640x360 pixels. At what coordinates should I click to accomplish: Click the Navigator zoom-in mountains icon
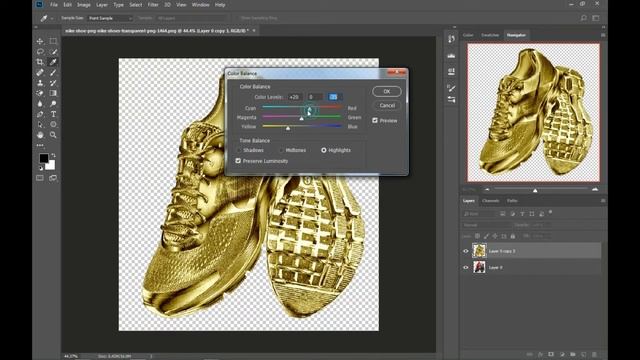pyautogui.click(x=595, y=189)
